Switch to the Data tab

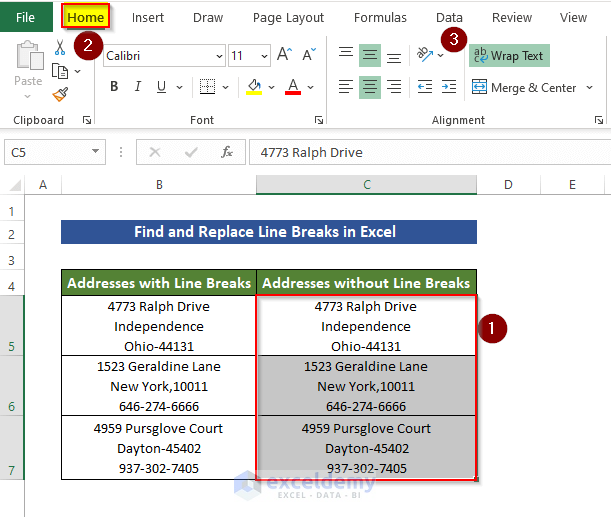pos(449,18)
